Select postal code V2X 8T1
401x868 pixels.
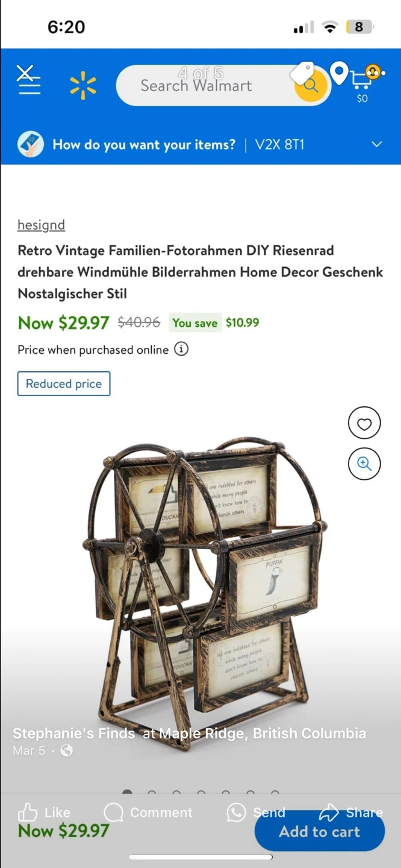280,145
